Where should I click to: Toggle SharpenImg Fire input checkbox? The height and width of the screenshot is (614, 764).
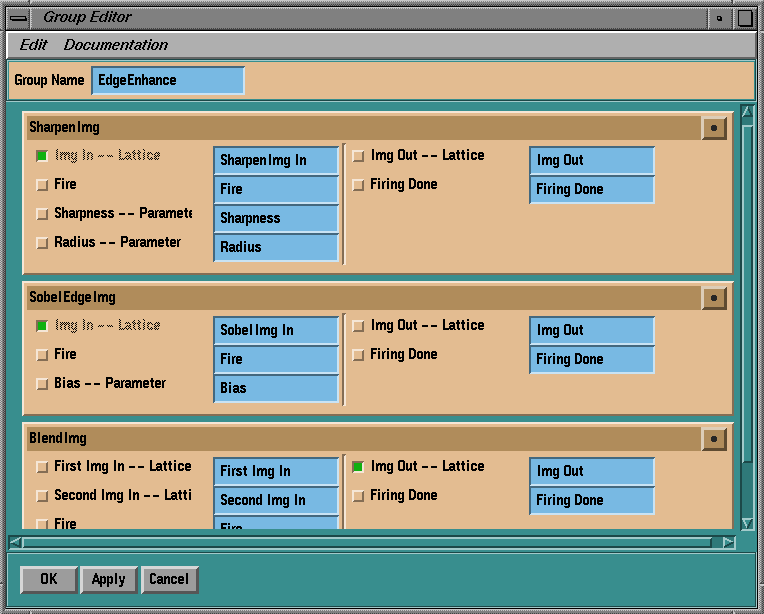42,185
